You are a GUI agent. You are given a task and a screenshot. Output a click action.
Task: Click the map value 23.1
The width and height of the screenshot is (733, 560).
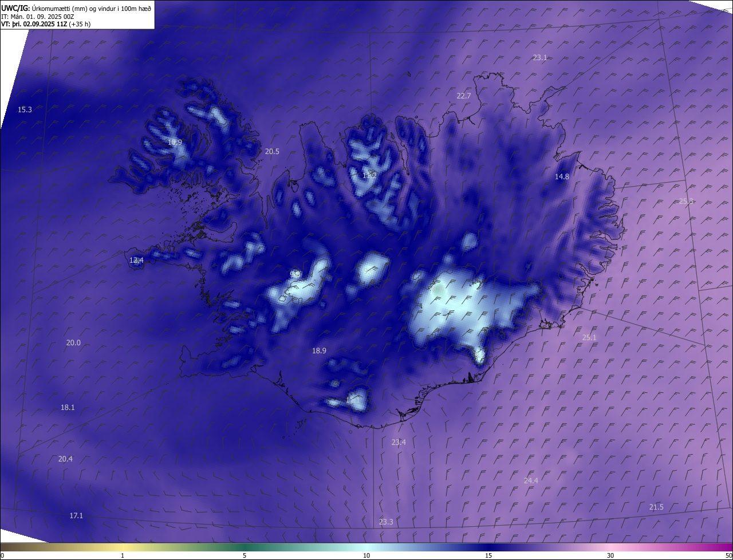click(x=540, y=57)
